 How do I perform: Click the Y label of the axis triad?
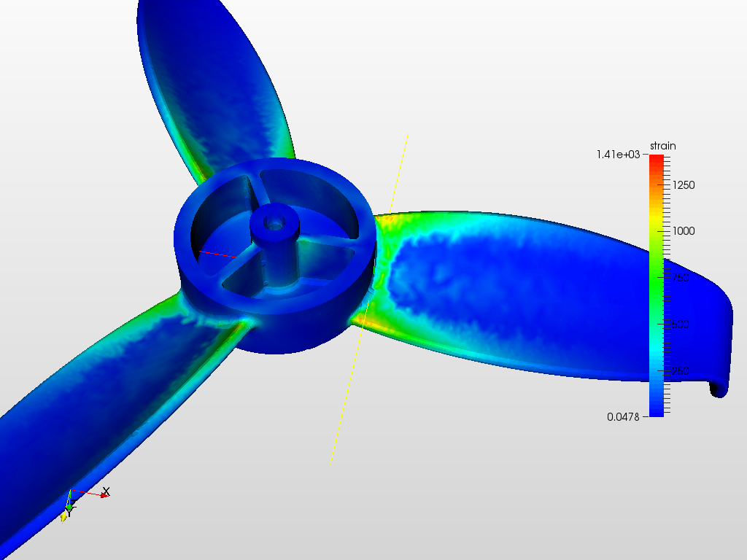coord(69,512)
